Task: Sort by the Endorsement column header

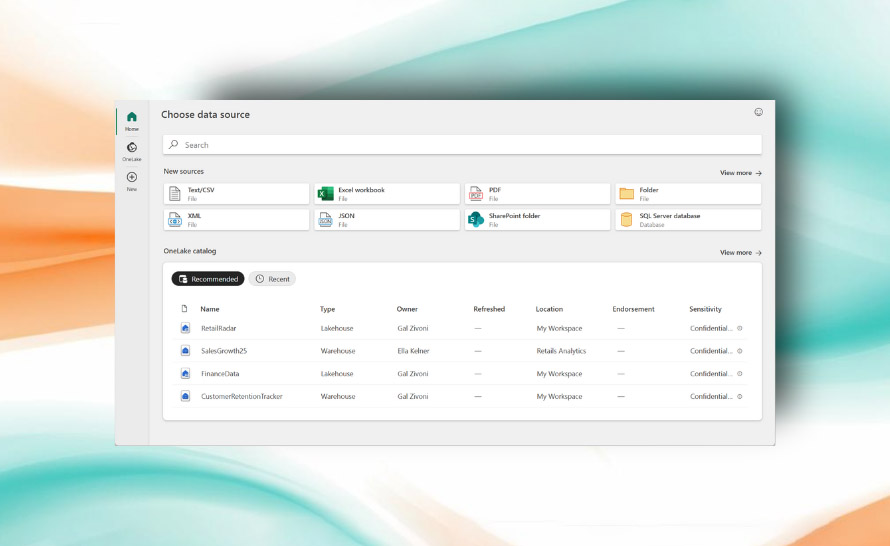Action: coord(633,309)
